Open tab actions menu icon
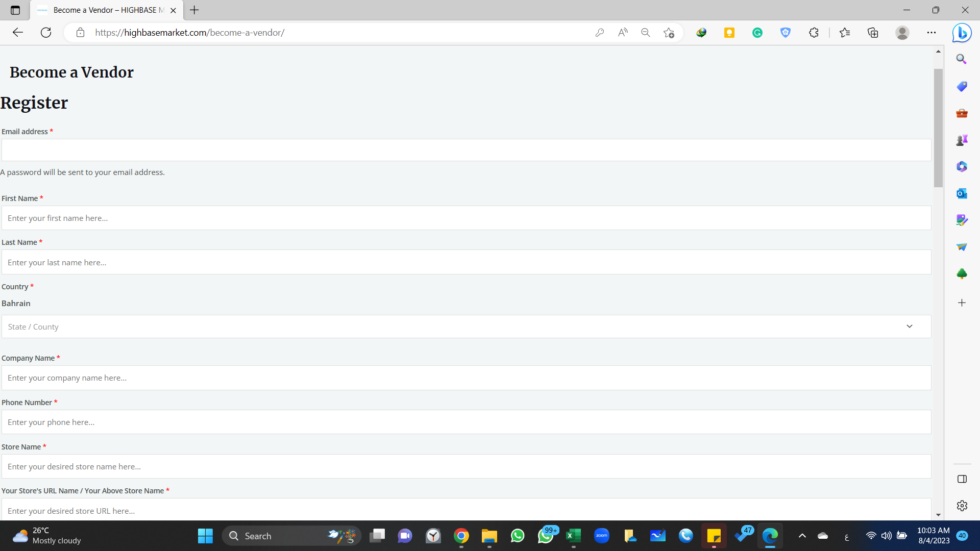 [15, 10]
